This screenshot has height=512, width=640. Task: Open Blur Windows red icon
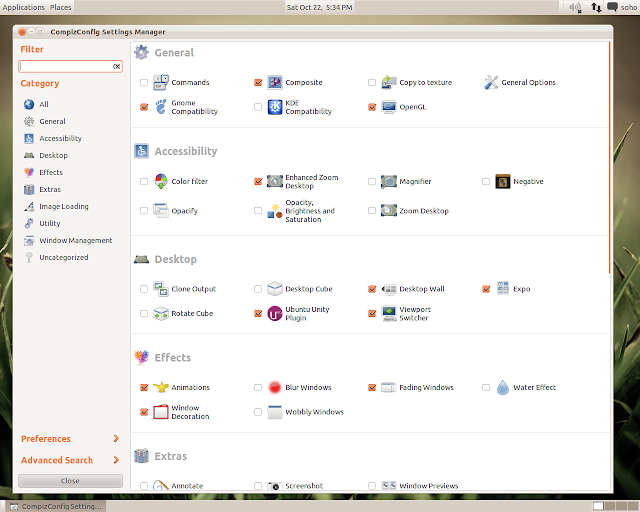(275, 387)
